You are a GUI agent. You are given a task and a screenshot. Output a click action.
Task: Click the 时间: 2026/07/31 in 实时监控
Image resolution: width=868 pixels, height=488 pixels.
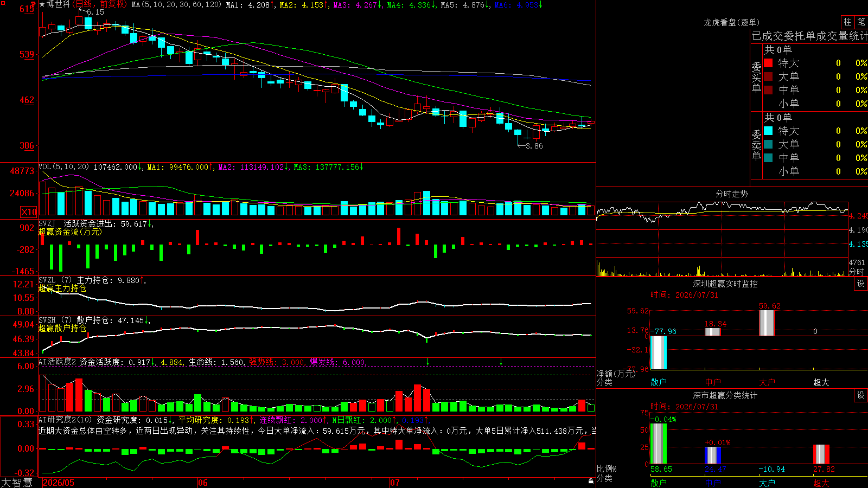[x=684, y=295]
